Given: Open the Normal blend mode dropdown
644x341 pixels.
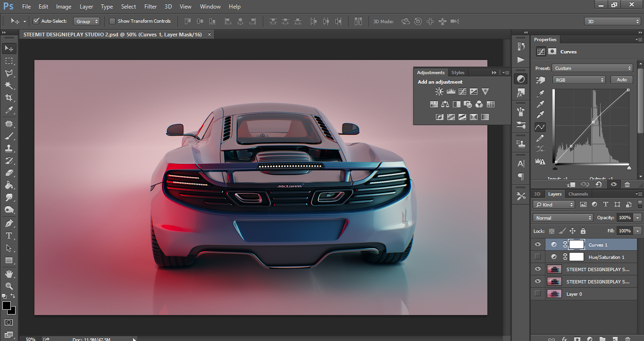Looking at the screenshot, I should [563, 218].
